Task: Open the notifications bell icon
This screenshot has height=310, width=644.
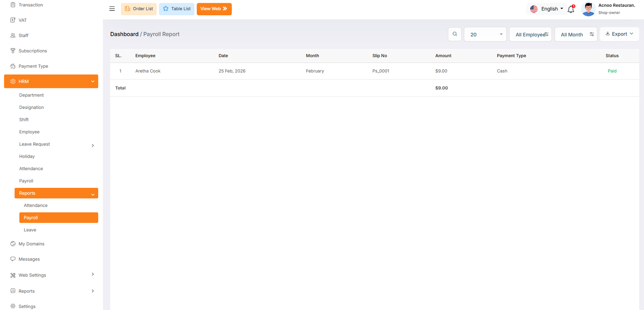Action: pyautogui.click(x=571, y=9)
